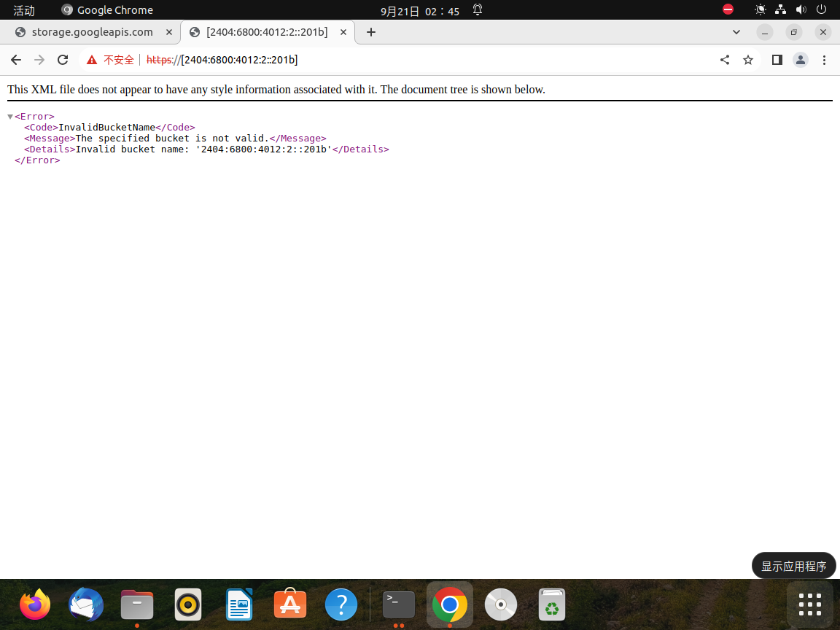
Task: Click the forward navigation arrow
Action: click(x=39, y=60)
